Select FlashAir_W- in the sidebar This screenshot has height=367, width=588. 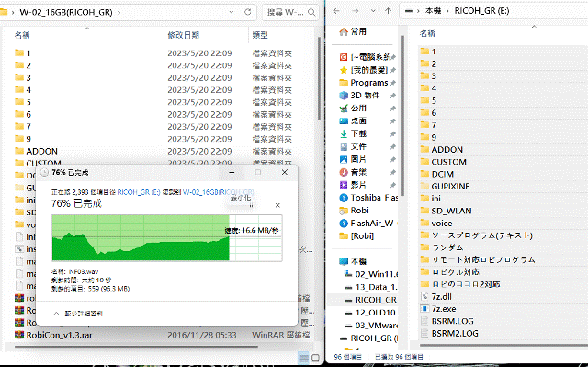(x=368, y=224)
